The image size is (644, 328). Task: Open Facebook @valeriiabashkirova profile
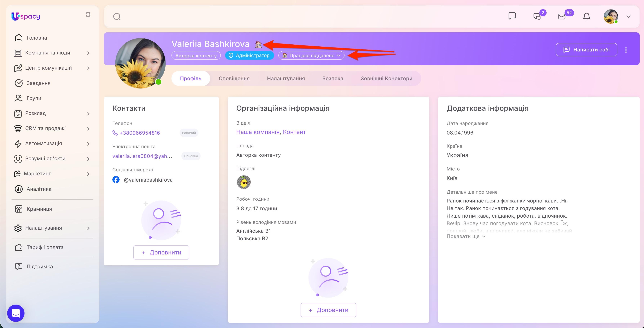coord(148,180)
